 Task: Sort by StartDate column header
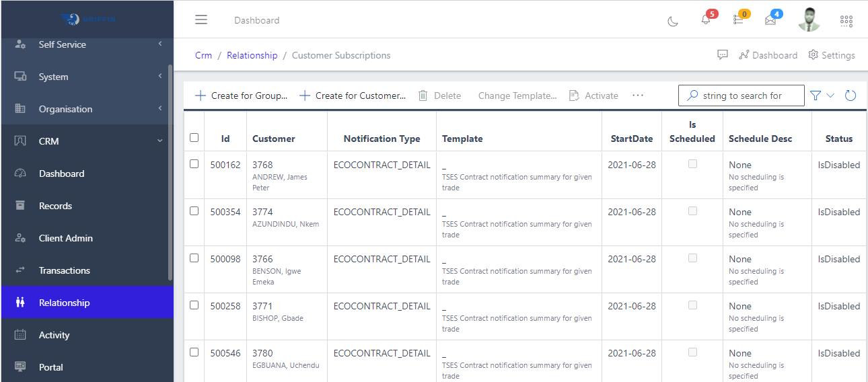[632, 139]
